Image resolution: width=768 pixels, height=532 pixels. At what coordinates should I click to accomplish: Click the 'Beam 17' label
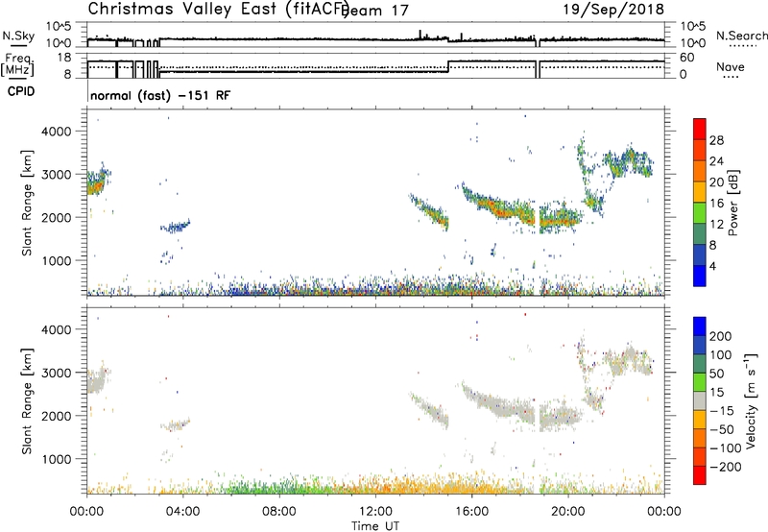click(376, 11)
